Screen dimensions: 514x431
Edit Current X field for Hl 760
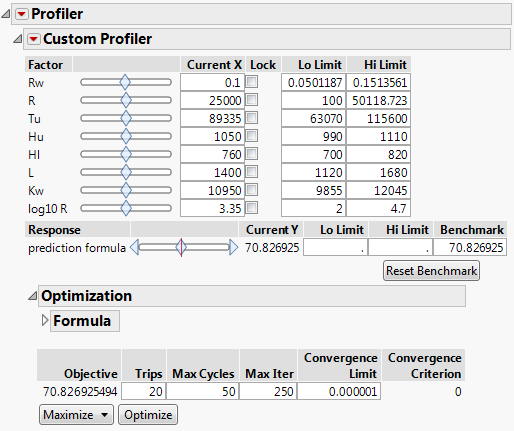(212, 154)
